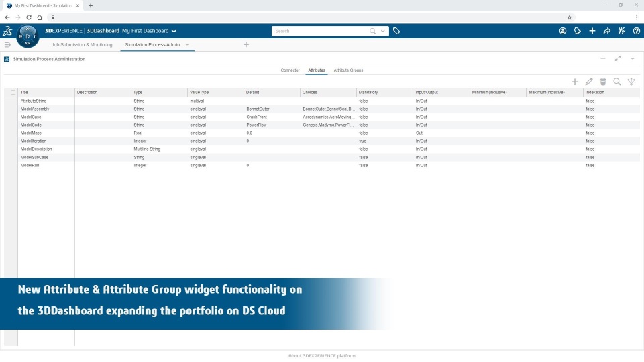
Task: Expand the search options chevron
Action: (x=383, y=31)
